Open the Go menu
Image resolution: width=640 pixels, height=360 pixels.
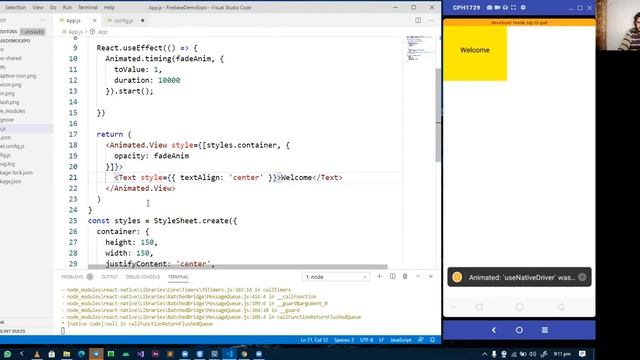[x=53, y=7]
